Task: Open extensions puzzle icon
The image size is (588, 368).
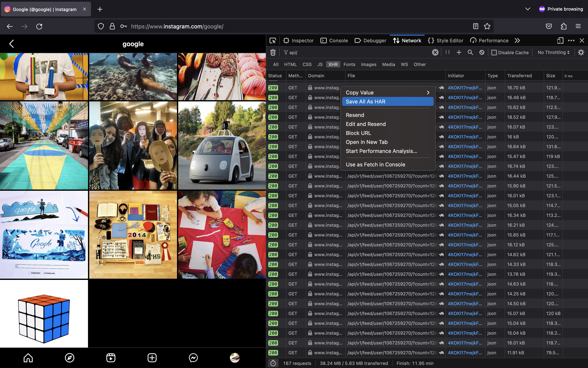Action: pyautogui.click(x=564, y=26)
